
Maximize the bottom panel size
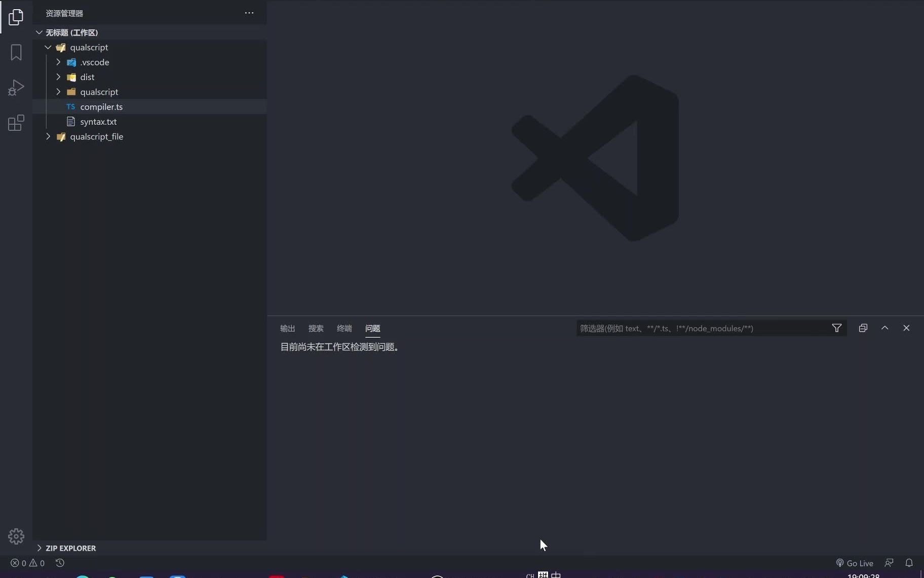[x=885, y=328]
